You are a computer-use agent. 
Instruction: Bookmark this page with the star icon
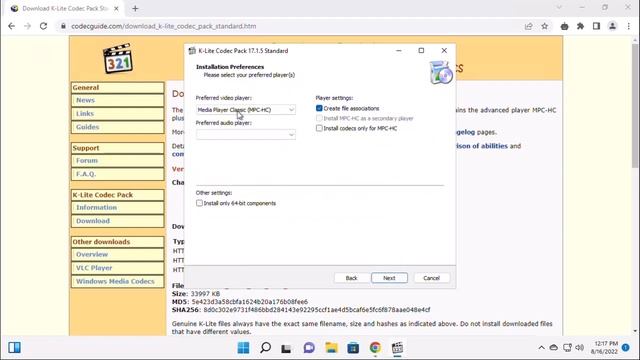544,26
